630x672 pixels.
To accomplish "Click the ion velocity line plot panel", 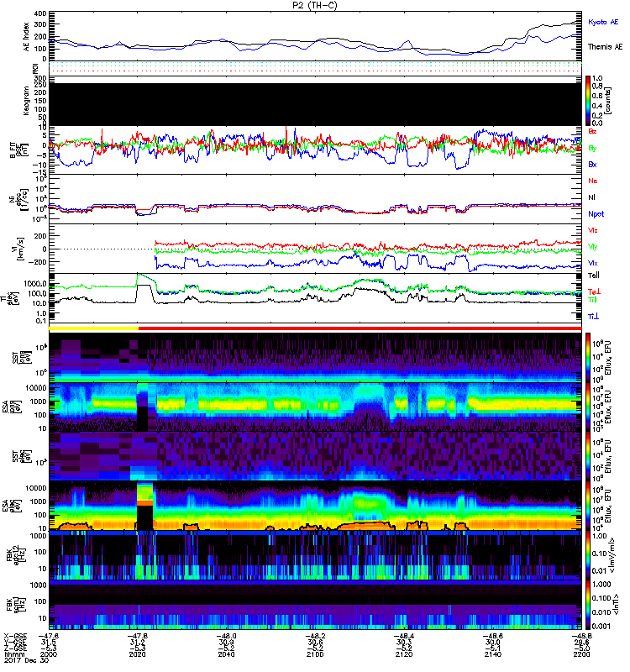I will (x=315, y=249).
